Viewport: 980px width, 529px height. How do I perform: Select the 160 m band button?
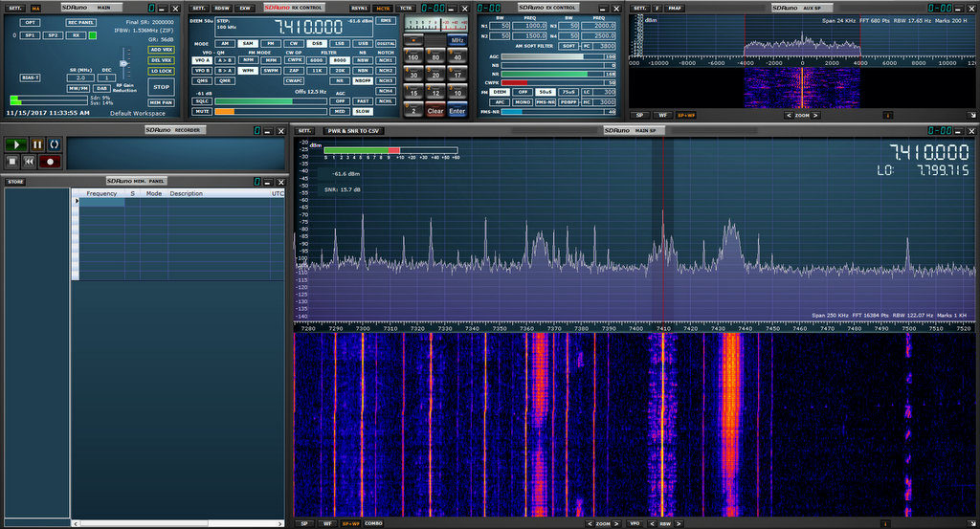(413, 56)
